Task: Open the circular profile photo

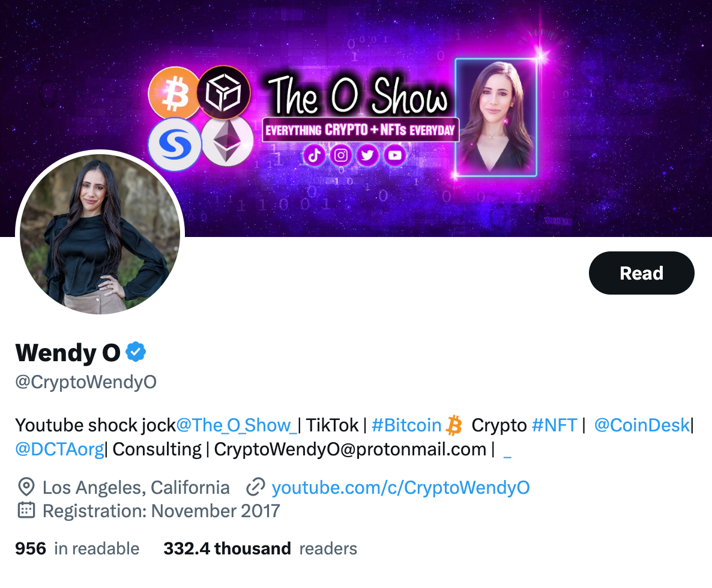Action: 100,234
